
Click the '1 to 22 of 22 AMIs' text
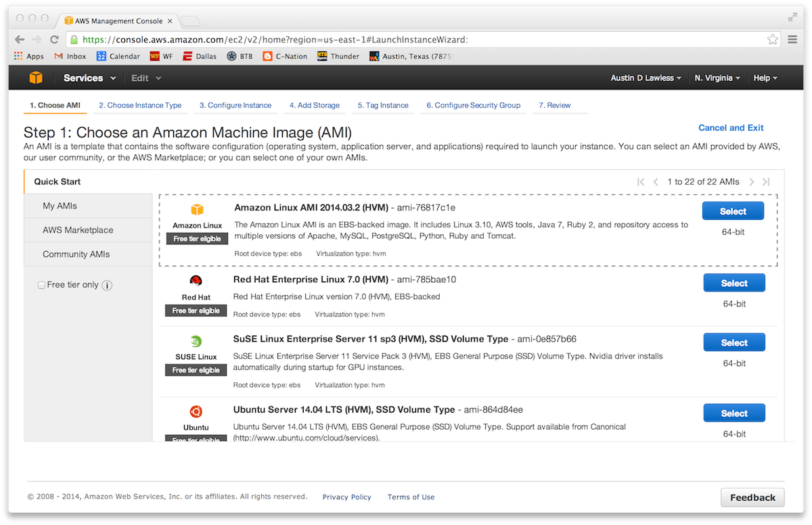tap(703, 182)
